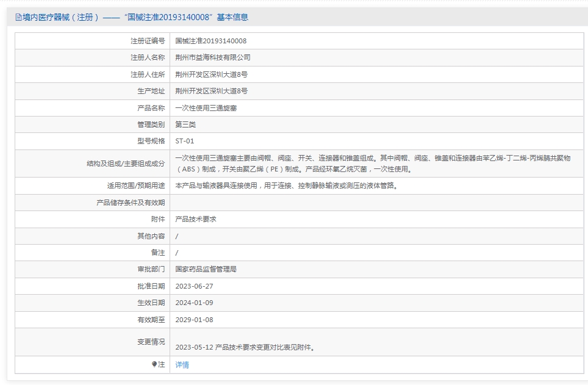Viewport: 588px width, 385px height.
Task: Click the expiry date 2029-01-08
Action: pos(194,320)
